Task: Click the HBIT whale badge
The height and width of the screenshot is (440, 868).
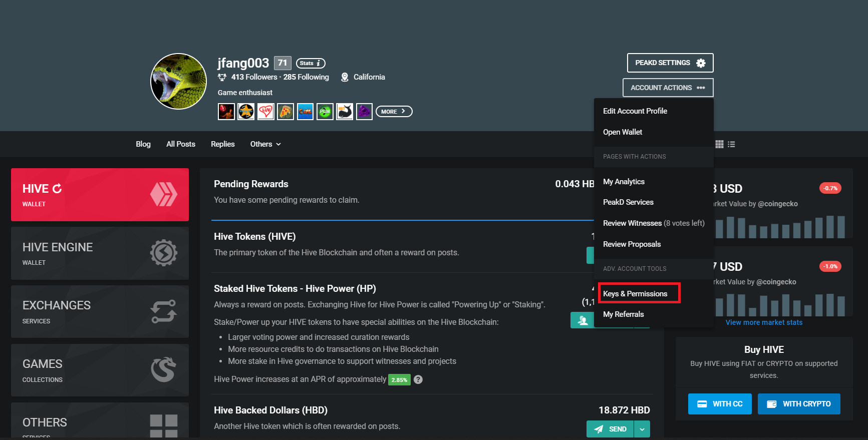Action: point(345,112)
